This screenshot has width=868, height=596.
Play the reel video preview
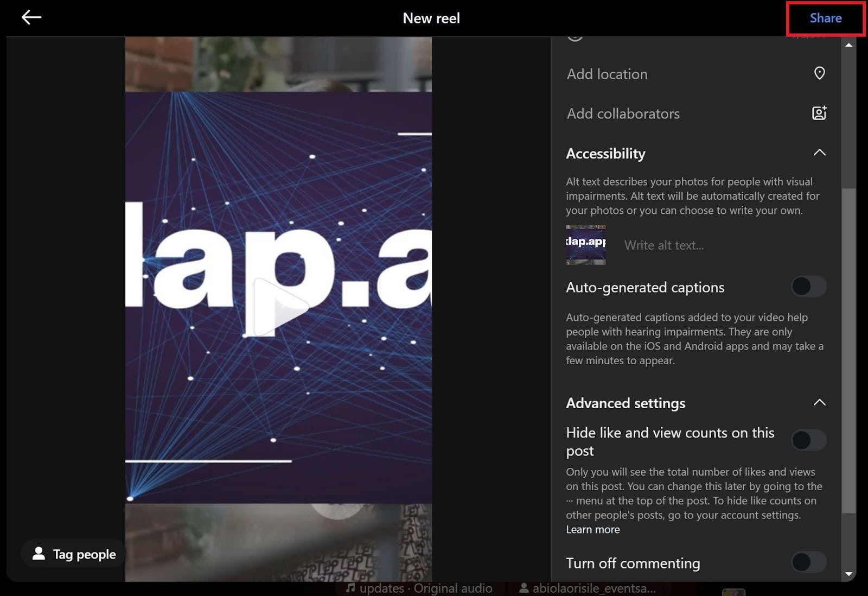(279, 308)
